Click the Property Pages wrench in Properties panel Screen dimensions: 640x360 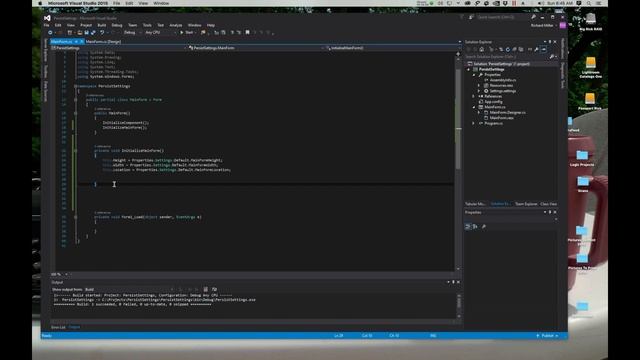coord(484,227)
